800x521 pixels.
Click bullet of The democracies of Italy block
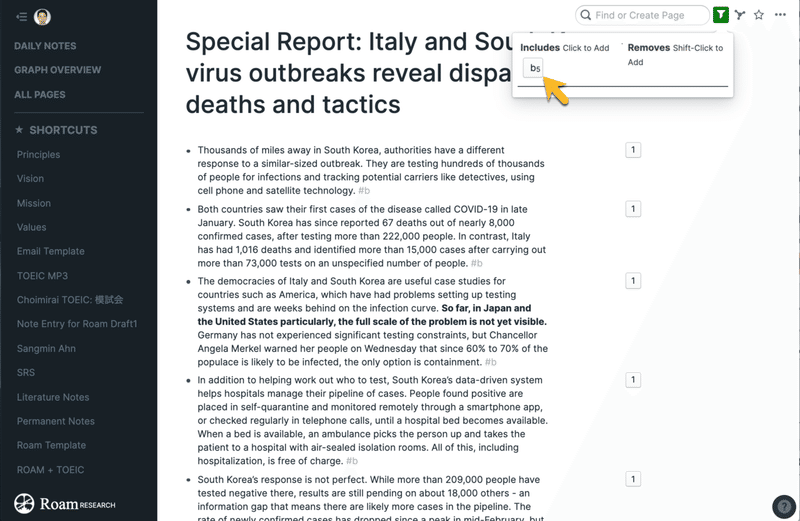[188, 282]
